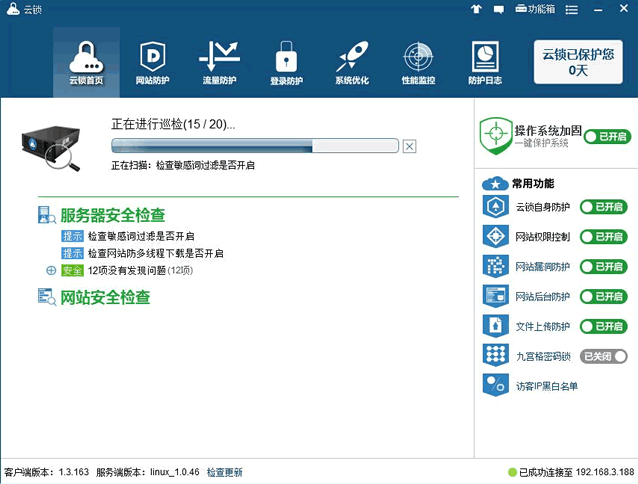Click the green connection status dot
The image size is (638, 484).
tap(512, 472)
